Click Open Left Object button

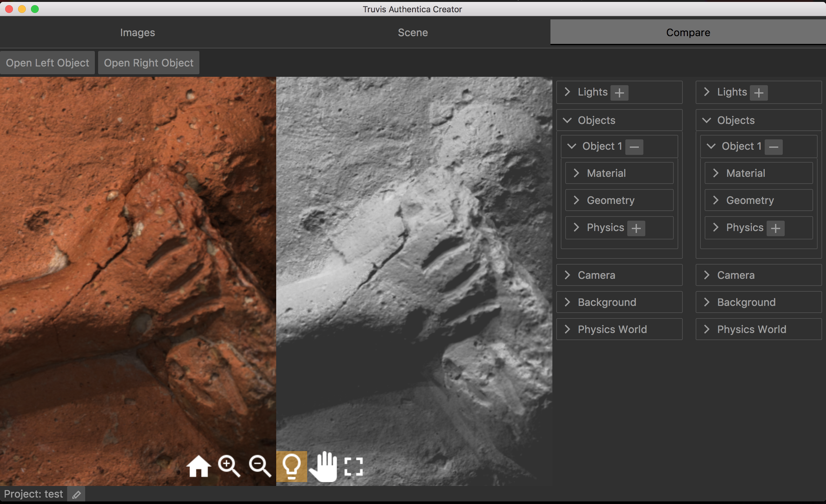coord(47,63)
